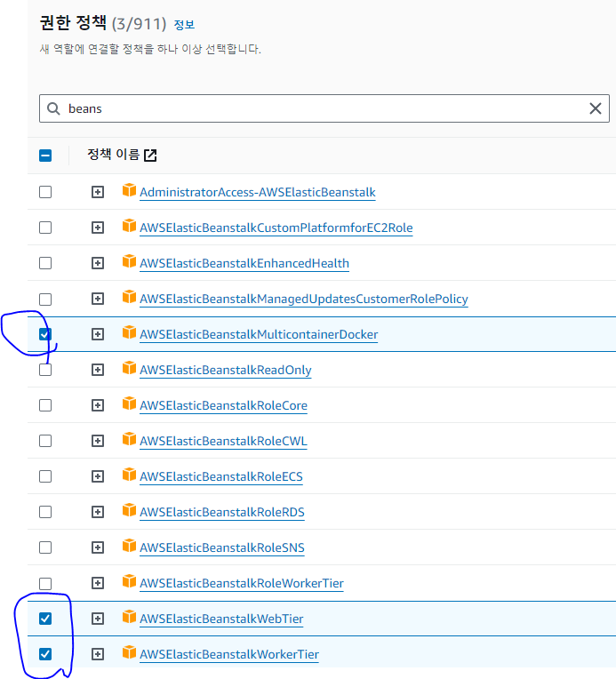
Task: Click policy box icon for AWSElasticBeanstalkMulticontainerDocker
Action: point(129,332)
